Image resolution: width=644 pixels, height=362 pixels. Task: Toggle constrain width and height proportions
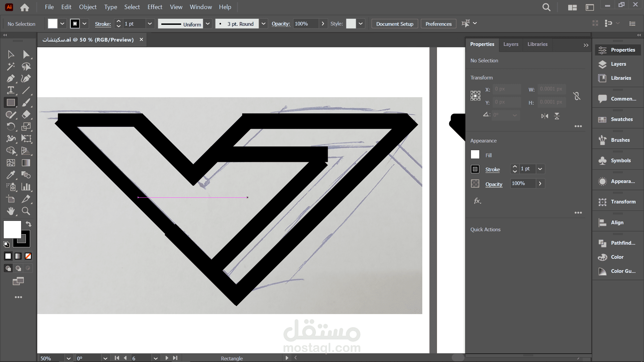[x=577, y=96]
